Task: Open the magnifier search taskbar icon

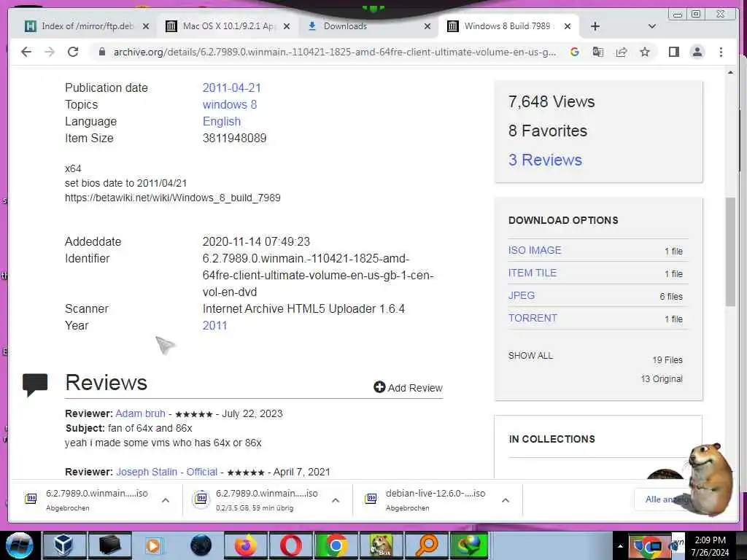Action: coord(426,545)
